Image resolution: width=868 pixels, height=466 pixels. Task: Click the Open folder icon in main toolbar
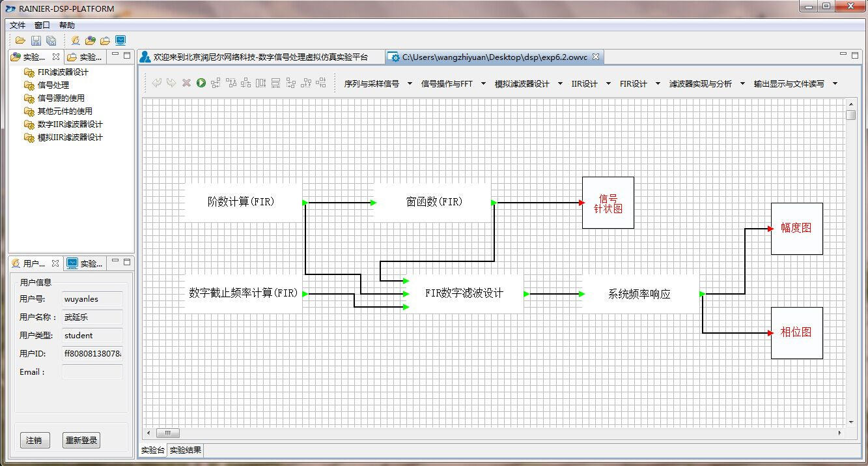pyautogui.click(x=21, y=40)
